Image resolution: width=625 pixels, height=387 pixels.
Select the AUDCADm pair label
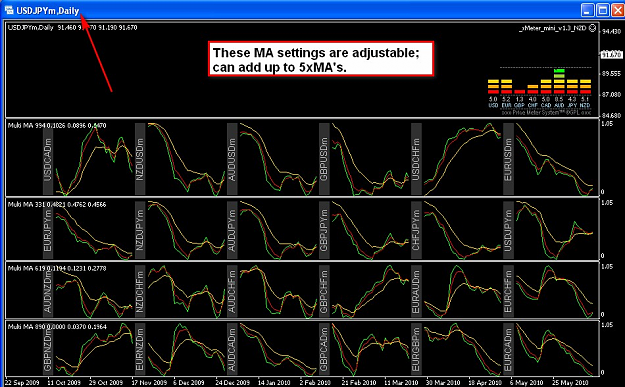pos(232,349)
